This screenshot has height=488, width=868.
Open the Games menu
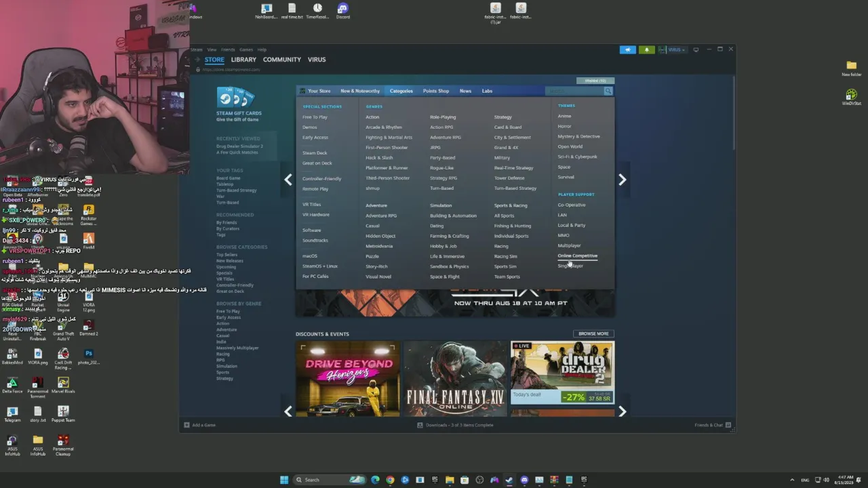pyautogui.click(x=246, y=49)
